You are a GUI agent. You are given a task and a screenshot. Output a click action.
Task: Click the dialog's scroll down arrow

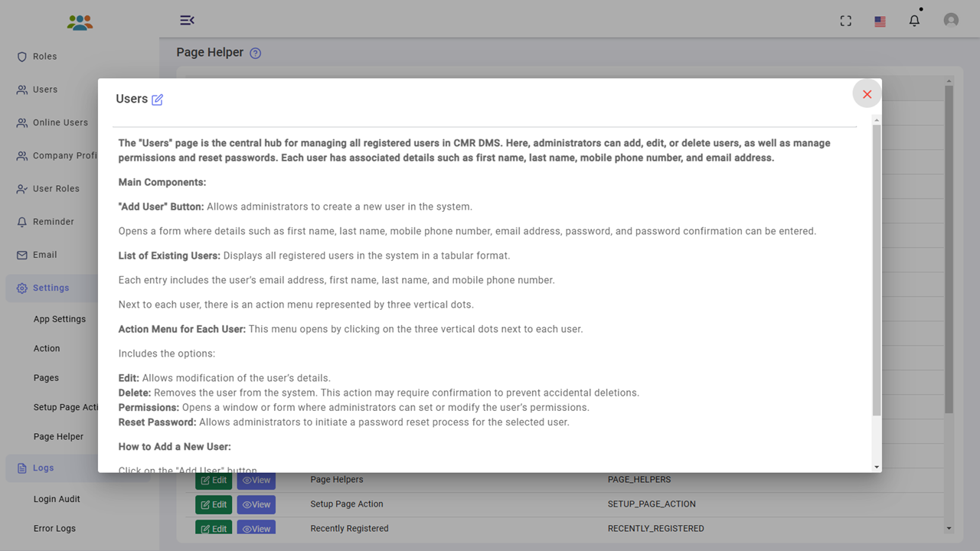click(x=877, y=467)
